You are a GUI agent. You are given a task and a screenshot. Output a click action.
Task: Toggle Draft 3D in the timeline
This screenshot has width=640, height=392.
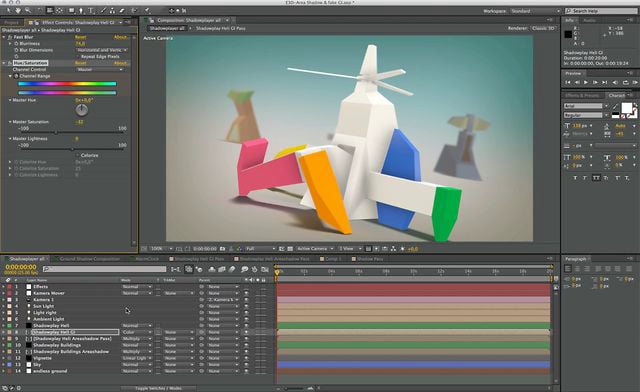coord(199,269)
